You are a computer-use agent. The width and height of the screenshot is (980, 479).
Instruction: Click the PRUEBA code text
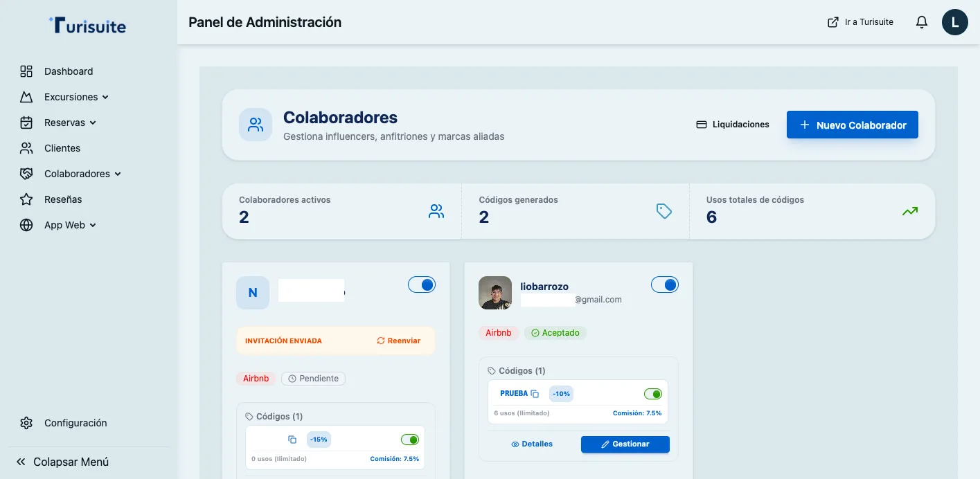(x=514, y=393)
